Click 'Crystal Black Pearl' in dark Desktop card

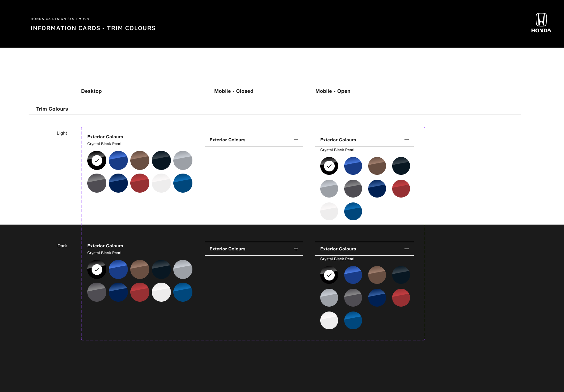pos(104,253)
